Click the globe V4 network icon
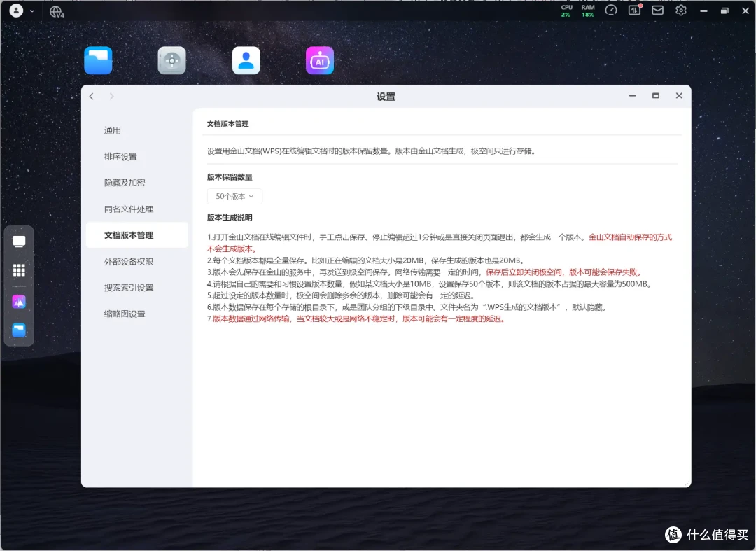The image size is (756, 551). (57, 12)
